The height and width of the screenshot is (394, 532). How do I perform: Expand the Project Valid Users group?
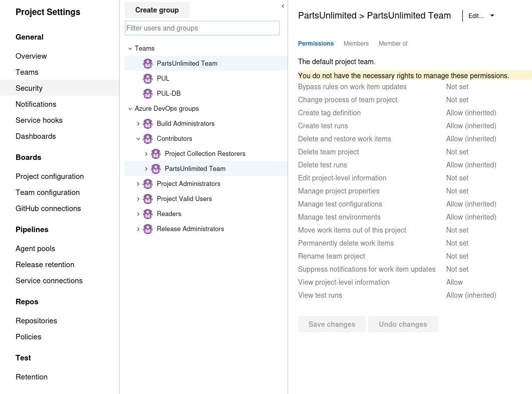(138, 199)
